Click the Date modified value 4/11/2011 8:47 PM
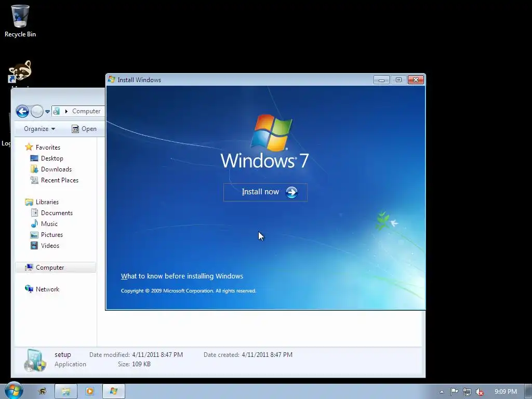 (157, 354)
